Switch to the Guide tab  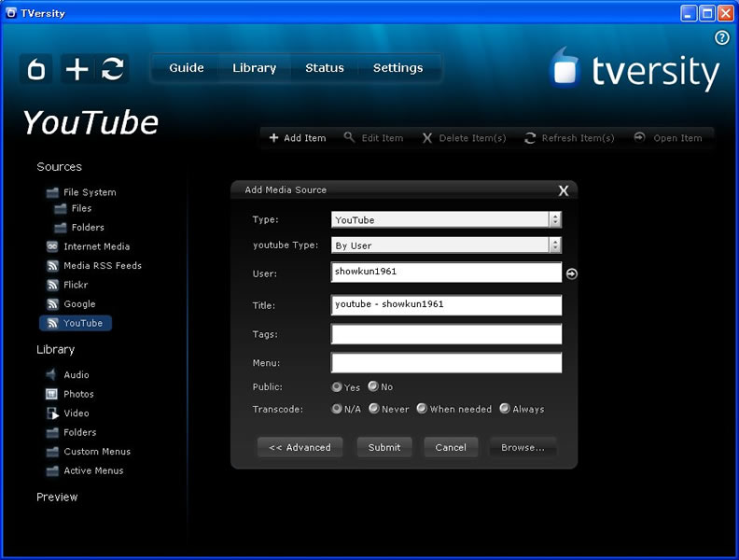187,68
